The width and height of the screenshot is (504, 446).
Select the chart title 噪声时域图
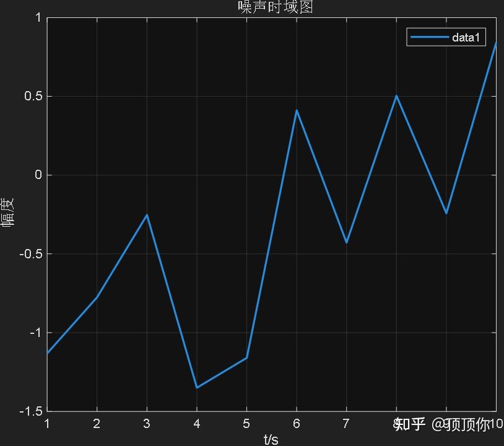pos(276,7)
